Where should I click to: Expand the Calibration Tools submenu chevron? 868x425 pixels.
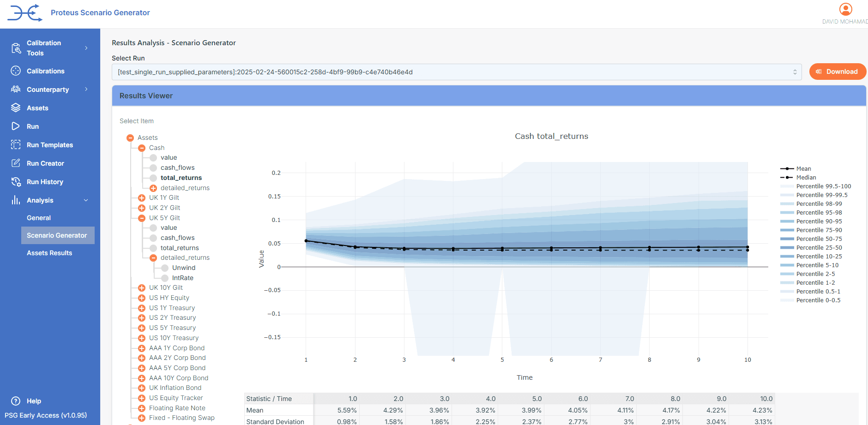(86, 48)
